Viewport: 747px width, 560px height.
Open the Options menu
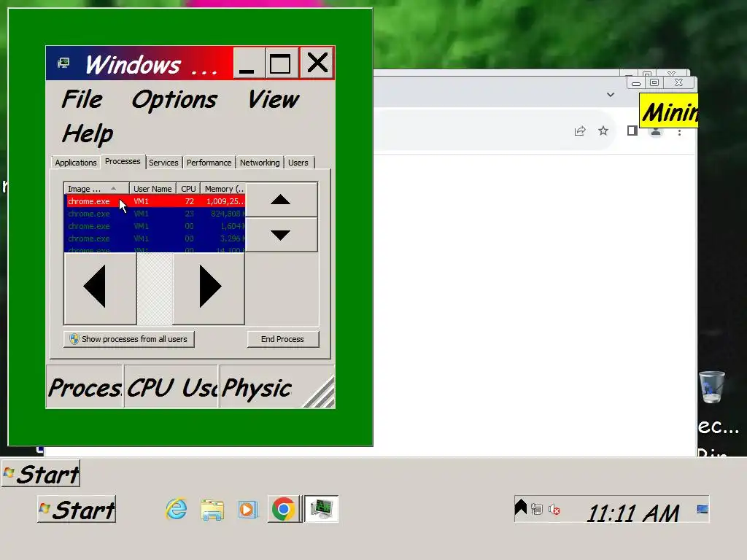tap(174, 101)
